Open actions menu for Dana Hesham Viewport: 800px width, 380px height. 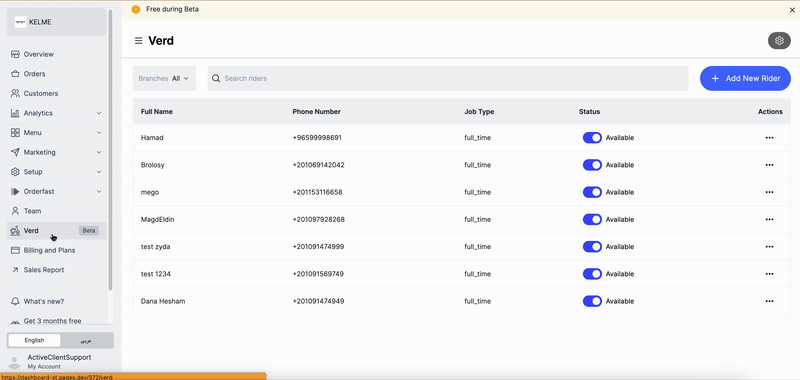(x=769, y=301)
